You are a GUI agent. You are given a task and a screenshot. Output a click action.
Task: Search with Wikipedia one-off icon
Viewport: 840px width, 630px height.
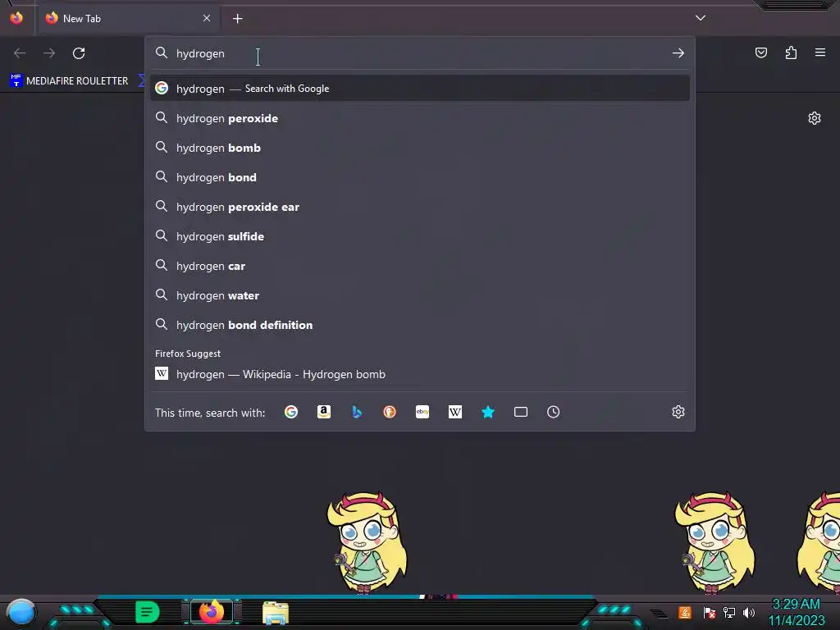point(454,412)
